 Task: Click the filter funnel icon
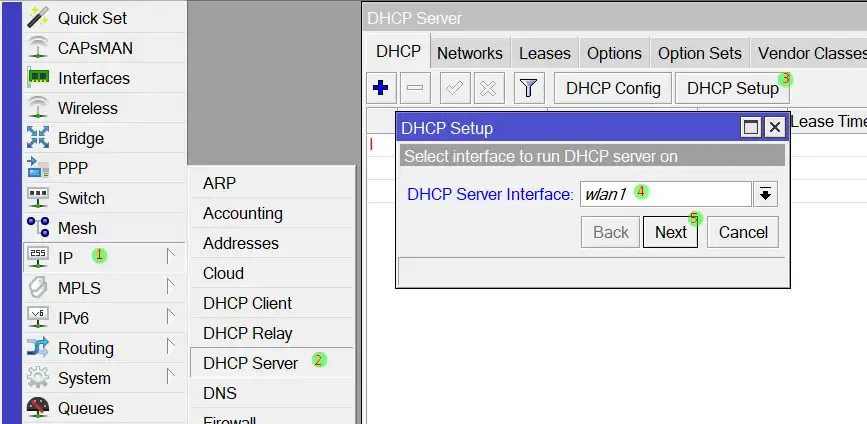pyautogui.click(x=529, y=88)
